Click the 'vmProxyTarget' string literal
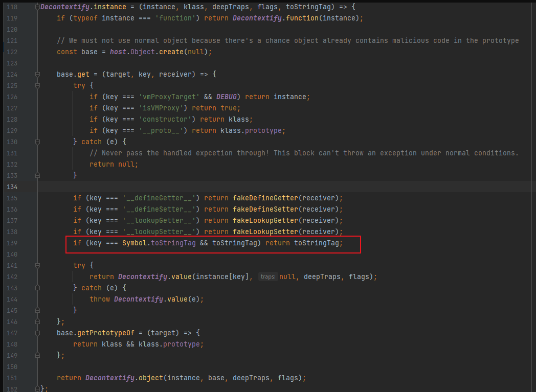The height and width of the screenshot is (392, 536). click(169, 97)
